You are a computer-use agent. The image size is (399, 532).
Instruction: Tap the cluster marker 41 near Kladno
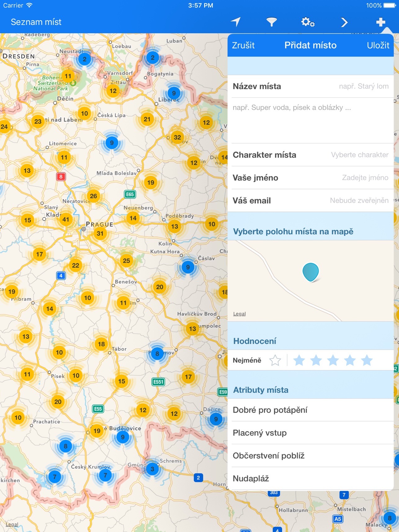(66, 220)
